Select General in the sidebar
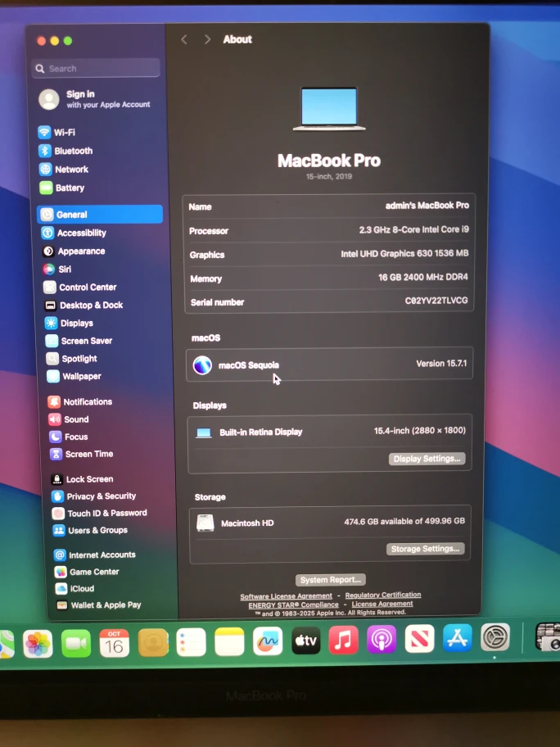The height and width of the screenshot is (747, 560). (100, 215)
